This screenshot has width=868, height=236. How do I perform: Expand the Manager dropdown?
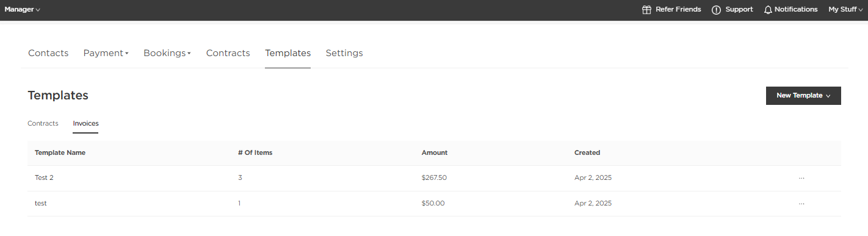click(23, 10)
